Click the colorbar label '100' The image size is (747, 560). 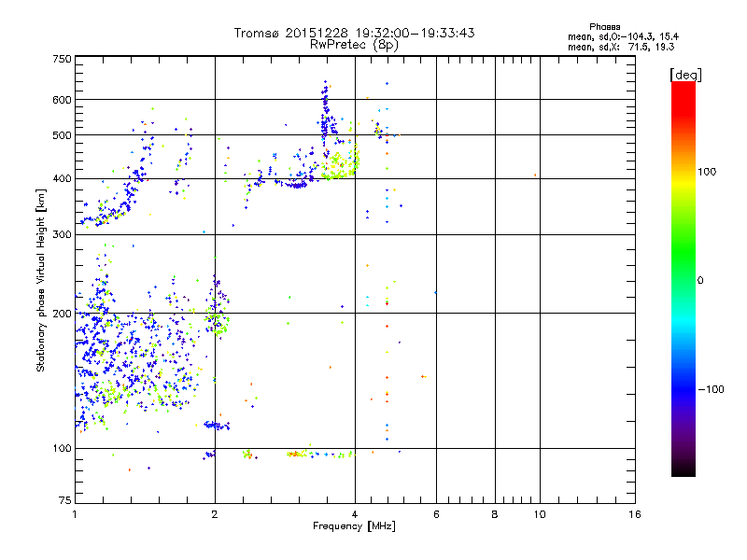[707, 172]
